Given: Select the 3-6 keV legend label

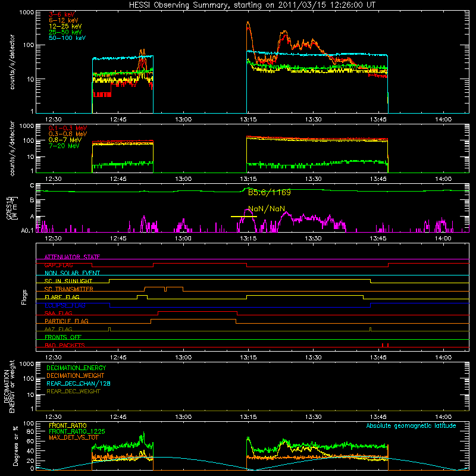Looking at the screenshot, I should [62, 14].
